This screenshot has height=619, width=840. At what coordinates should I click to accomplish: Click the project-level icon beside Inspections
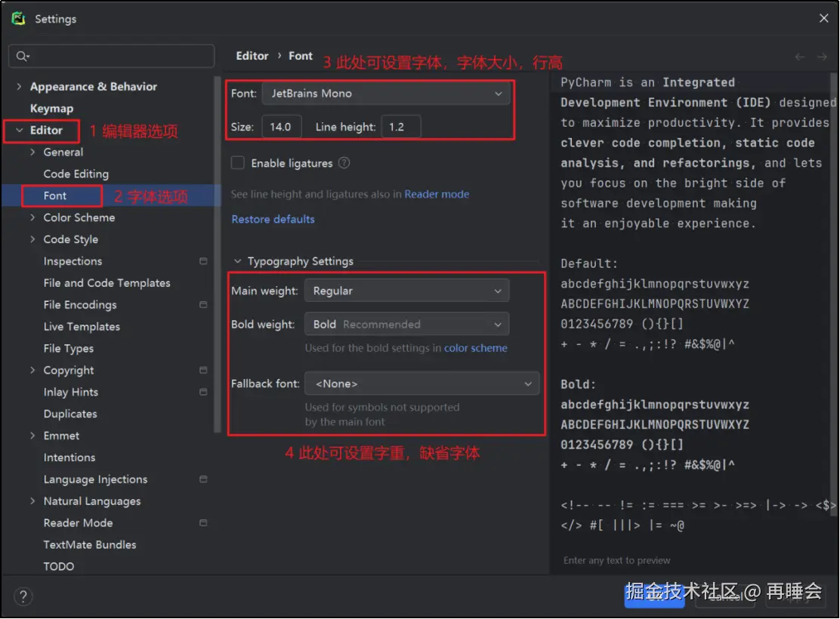point(203,261)
